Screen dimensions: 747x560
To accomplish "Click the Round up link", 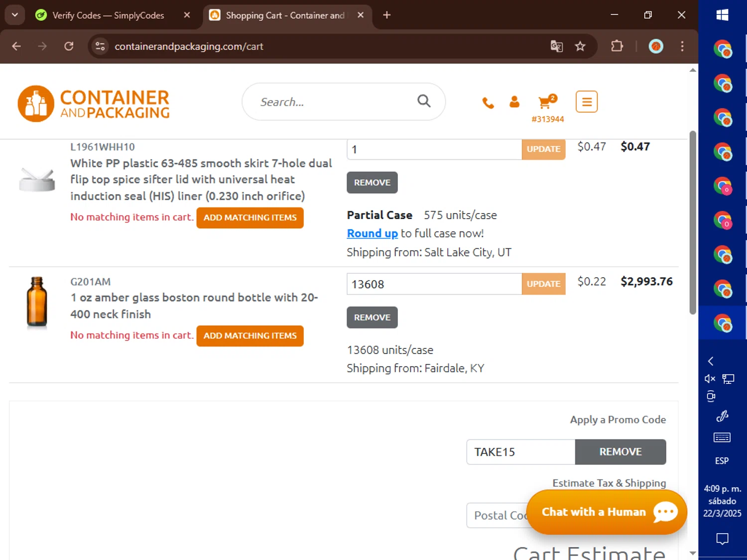I will (373, 233).
